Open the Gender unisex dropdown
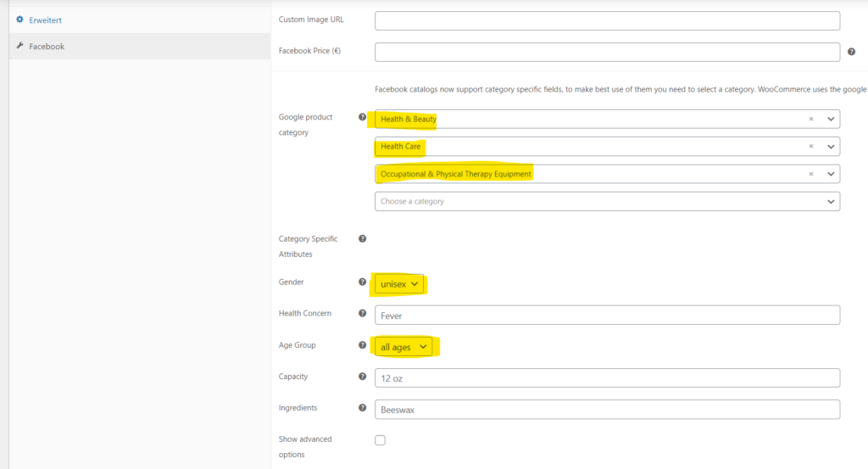The image size is (868, 469). [x=399, y=284]
